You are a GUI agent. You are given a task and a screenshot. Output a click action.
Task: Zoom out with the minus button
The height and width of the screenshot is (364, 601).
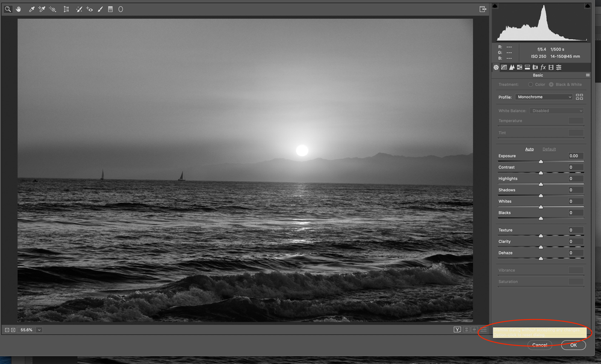(7, 330)
